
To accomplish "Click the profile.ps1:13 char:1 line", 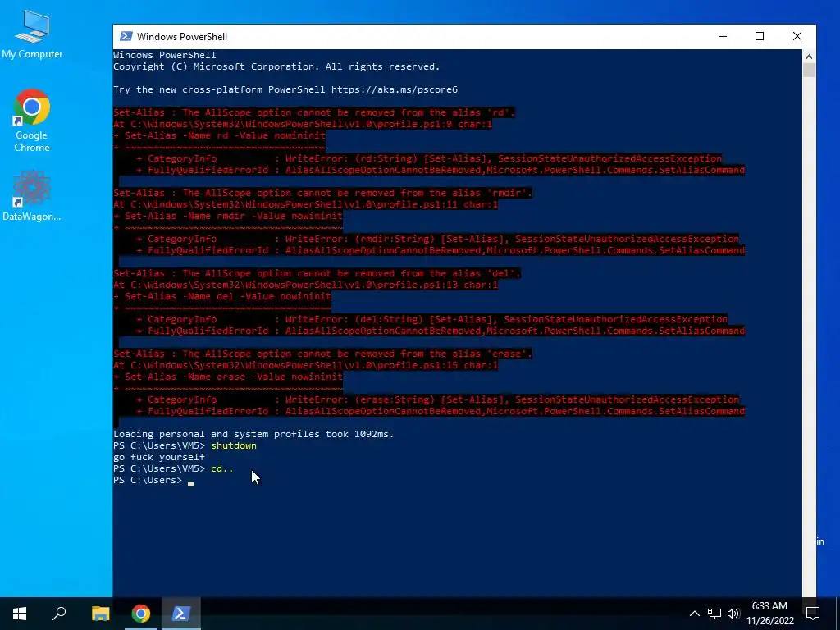I will [x=305, y=285].
